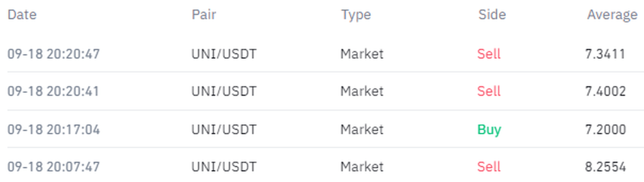Click the 09-18 20:17:04 date entry

click(53, 130)
